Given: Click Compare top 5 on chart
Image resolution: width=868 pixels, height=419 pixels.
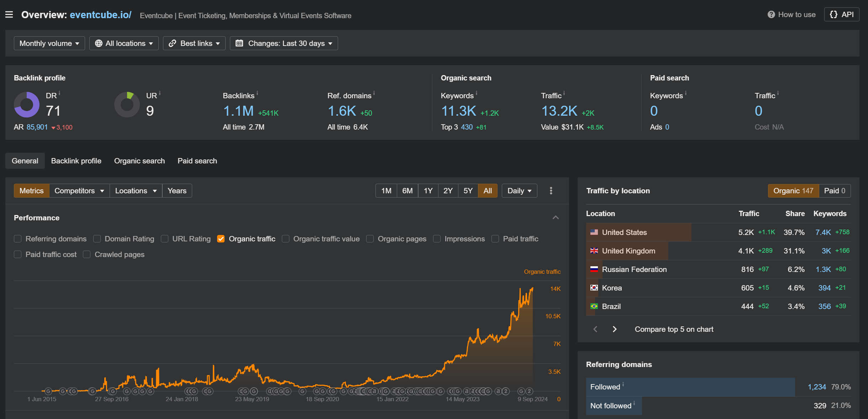Looking at the screenshot, I should (x=674, y=329).
